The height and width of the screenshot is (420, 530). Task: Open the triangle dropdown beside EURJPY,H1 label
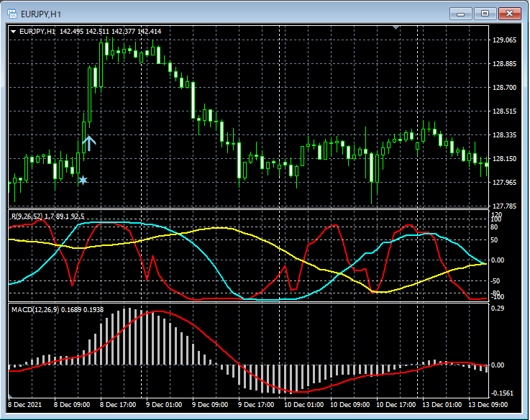pos(13,32)
